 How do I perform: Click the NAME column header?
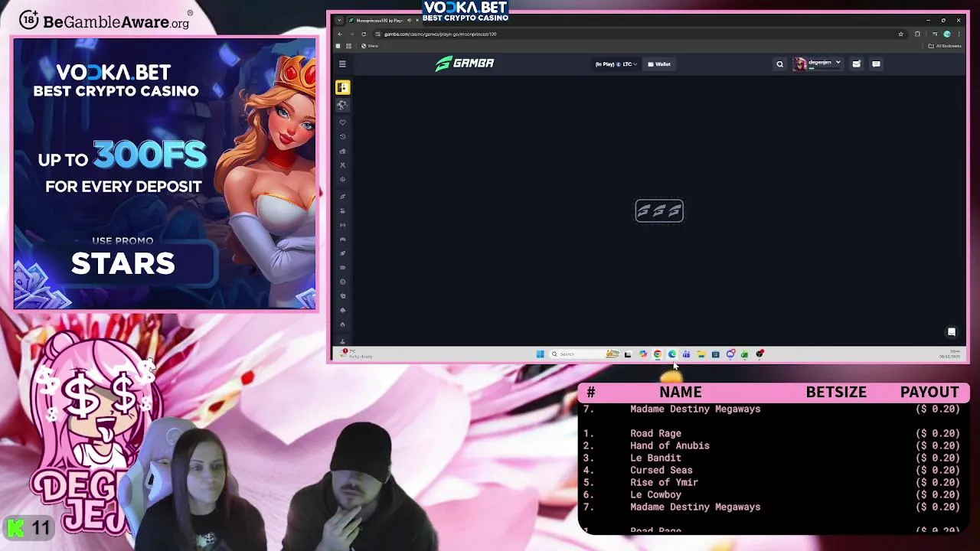click(x=681, y=392)
